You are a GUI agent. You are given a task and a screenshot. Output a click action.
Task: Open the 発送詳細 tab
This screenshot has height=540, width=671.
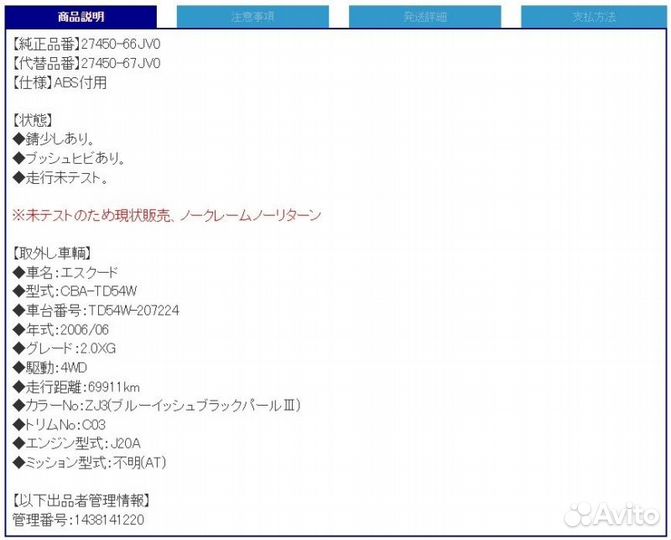click(x=423, y=17)
